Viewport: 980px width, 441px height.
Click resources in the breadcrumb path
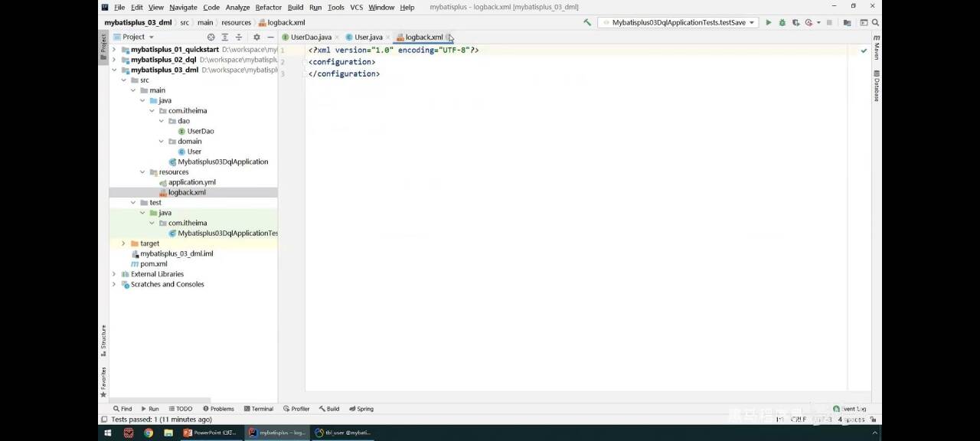tap(236, 23)
